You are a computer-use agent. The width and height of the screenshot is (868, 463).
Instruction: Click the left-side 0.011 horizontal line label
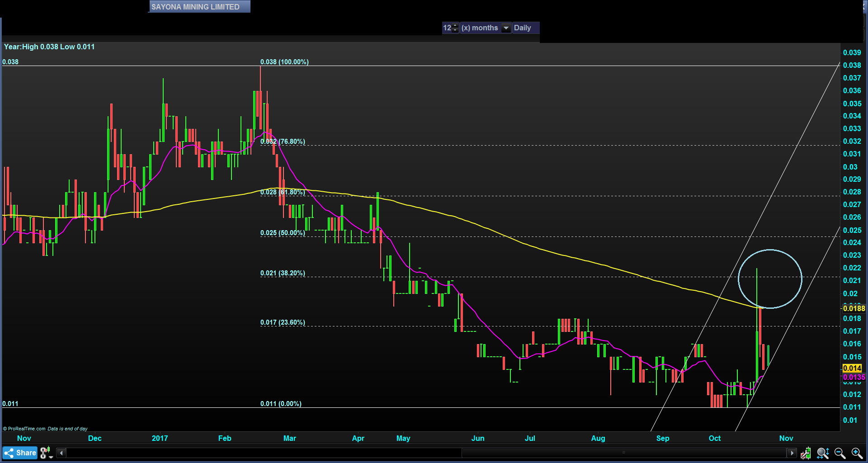(10, 404)
